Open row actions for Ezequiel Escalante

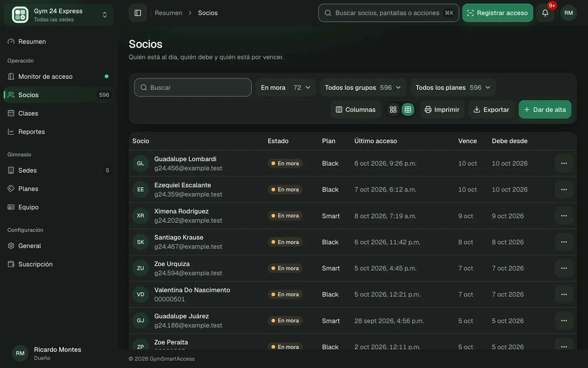564,190
